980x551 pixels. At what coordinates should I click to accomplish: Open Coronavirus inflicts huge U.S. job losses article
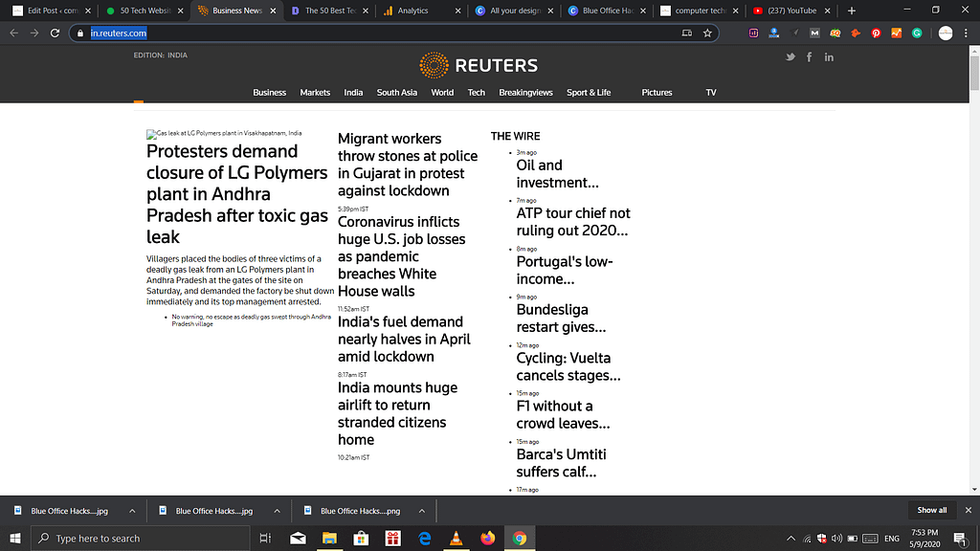(401, 256)
